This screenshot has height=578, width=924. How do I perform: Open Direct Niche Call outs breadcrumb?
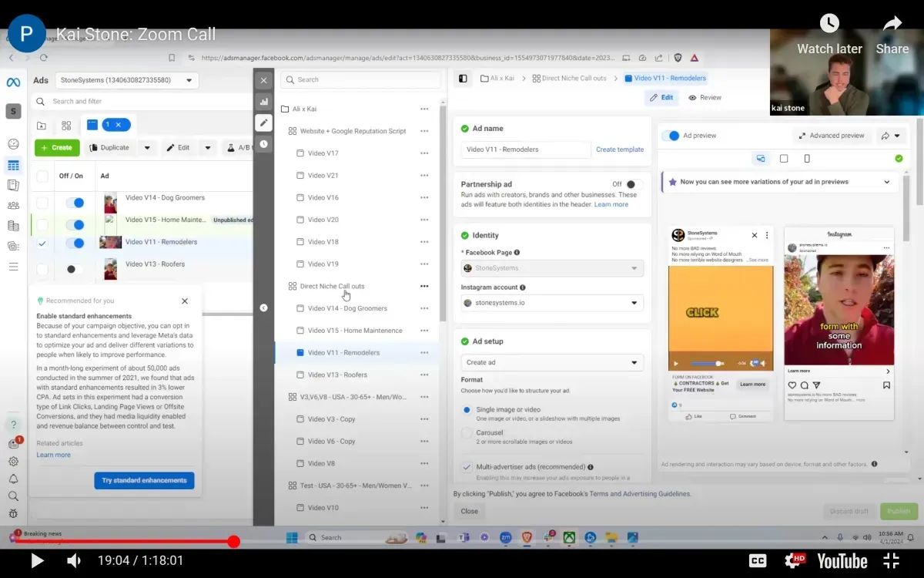(x=569, y=79)
